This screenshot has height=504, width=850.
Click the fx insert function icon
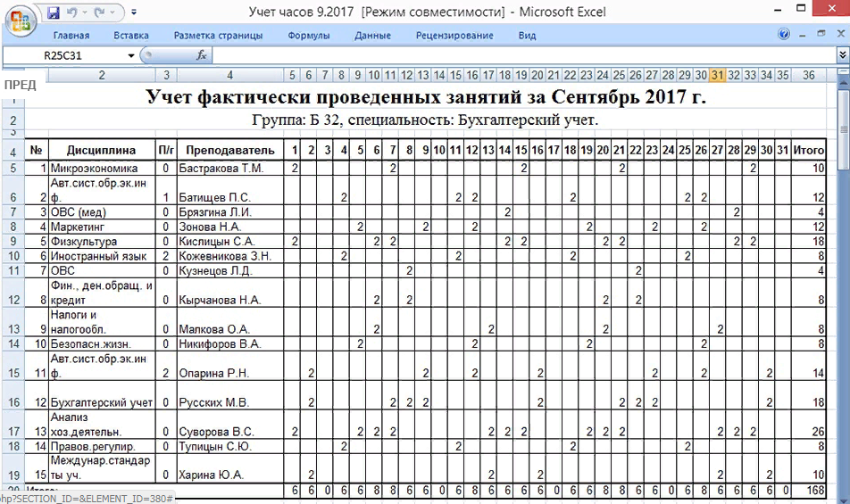202,55
